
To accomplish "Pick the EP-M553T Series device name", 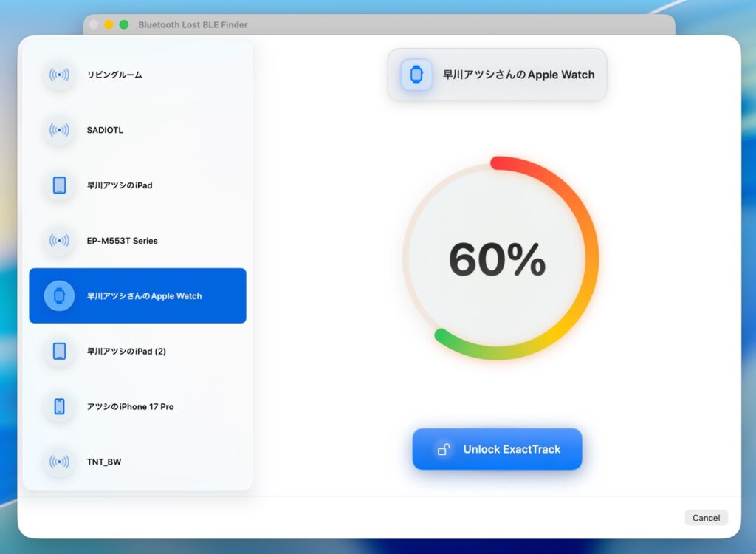I will pos(122,241).
